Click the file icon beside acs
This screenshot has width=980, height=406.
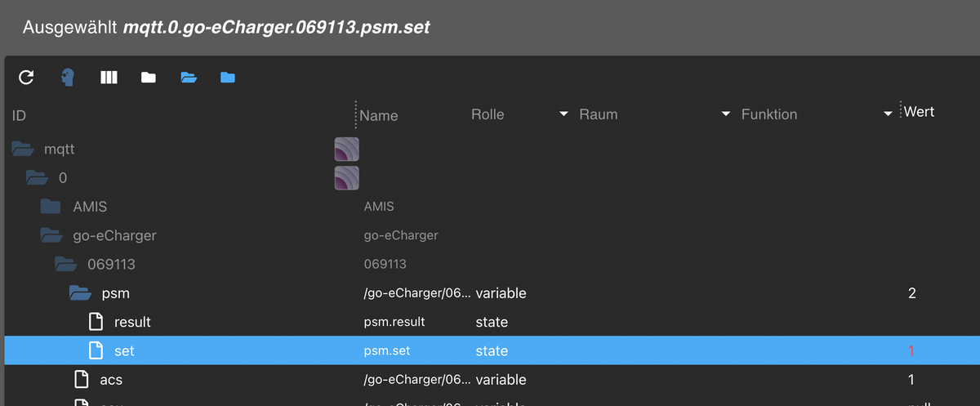(x=82, y=379)
